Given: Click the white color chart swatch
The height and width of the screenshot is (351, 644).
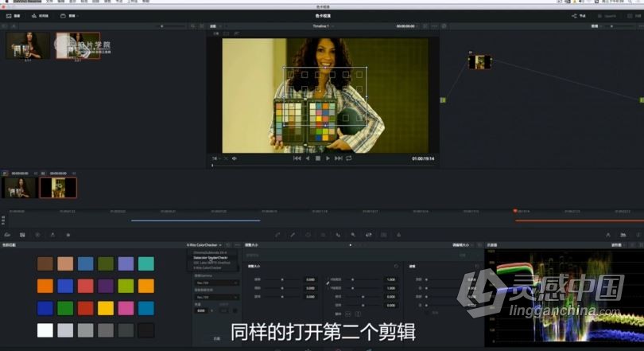Looking at the screenshot, I should (x=45, y=330).
